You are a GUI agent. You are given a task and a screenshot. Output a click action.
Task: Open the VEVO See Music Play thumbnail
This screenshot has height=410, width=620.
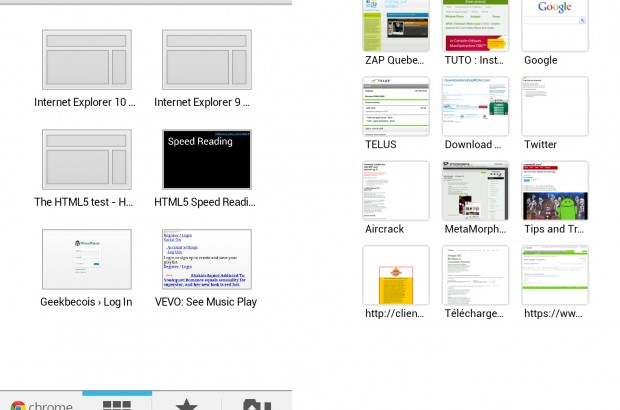coord(207,260)
